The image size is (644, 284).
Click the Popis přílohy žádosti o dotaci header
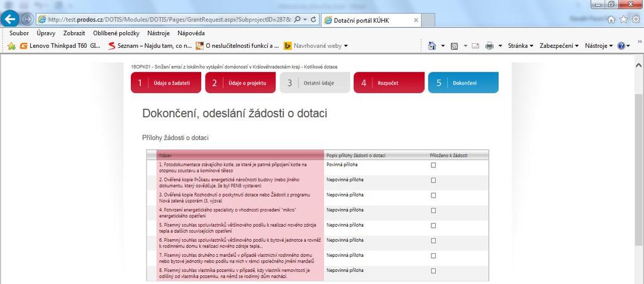click(x=356, y=156)
